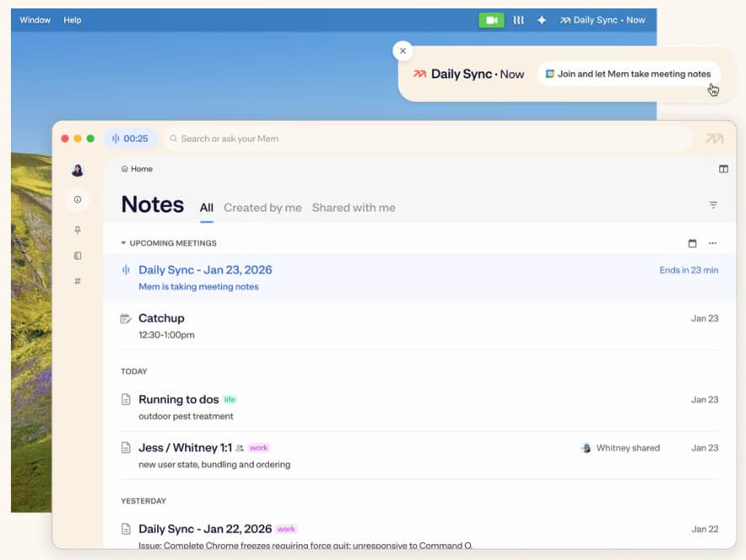Open the hashtag tags icon in sidebar

77,281
